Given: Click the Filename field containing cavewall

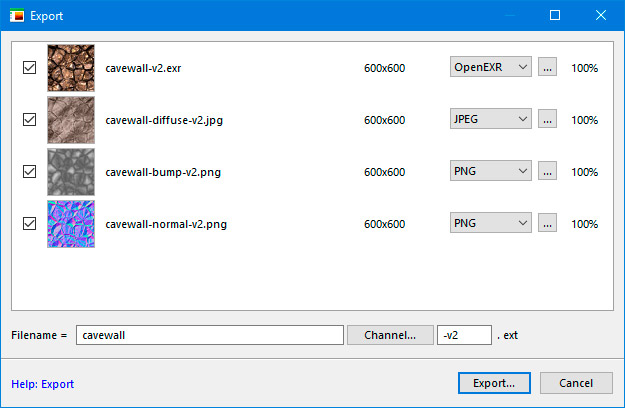Looking at the screenshot, I should 210,335.
